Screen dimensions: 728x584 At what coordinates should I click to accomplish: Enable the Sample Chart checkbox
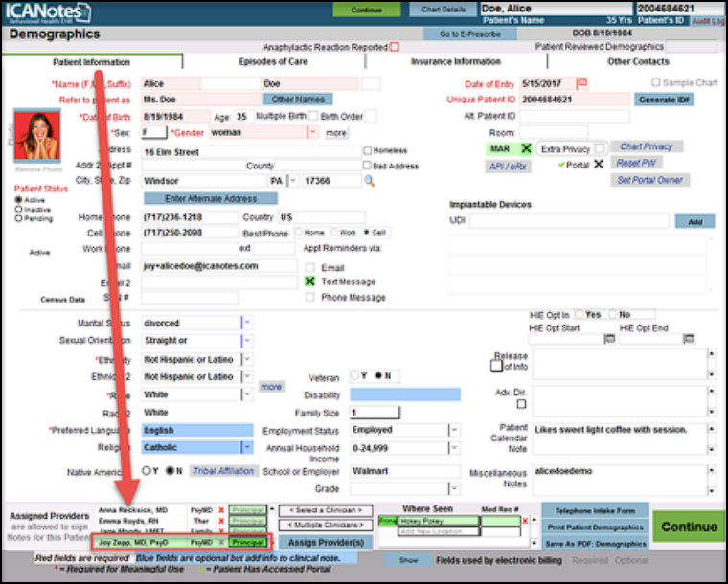(655, 82)
